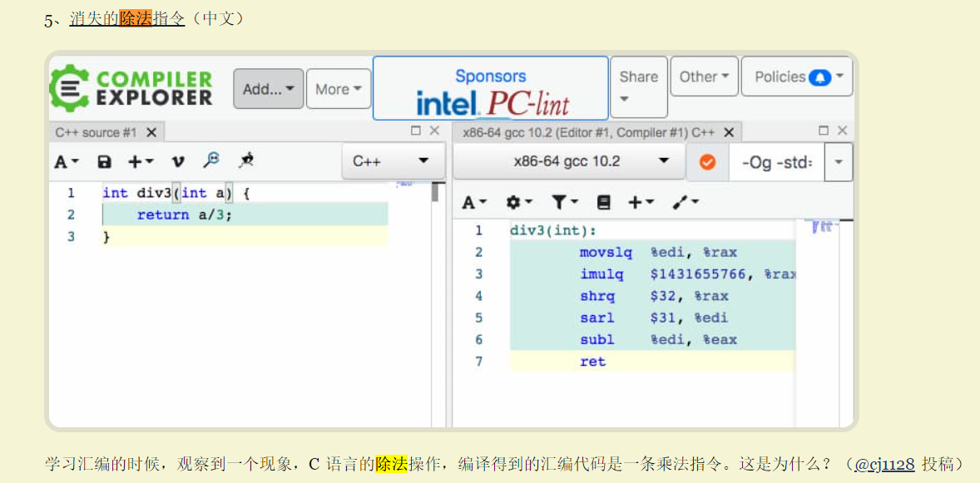
Task: Click the save icon in source editor
Action: coord(104,162)
